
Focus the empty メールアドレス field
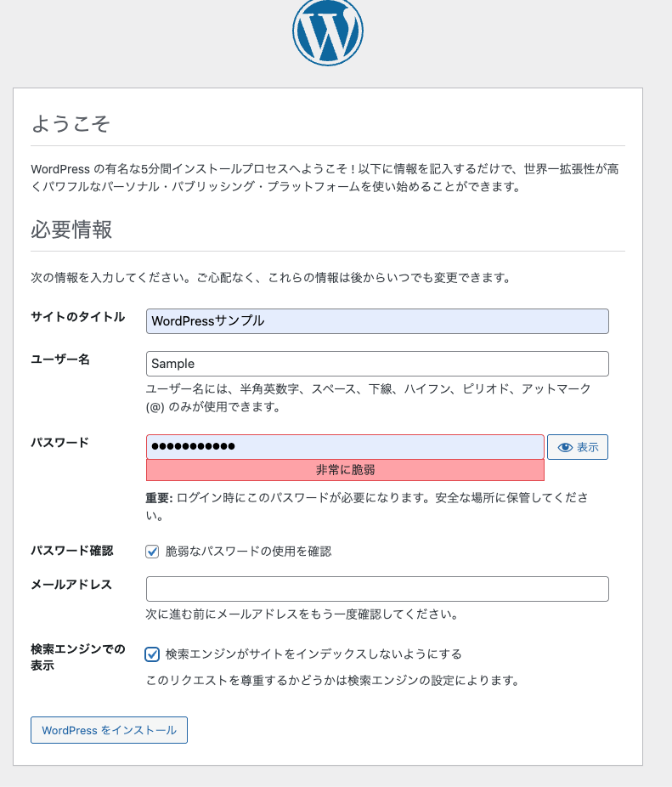[x=377, y=588]
